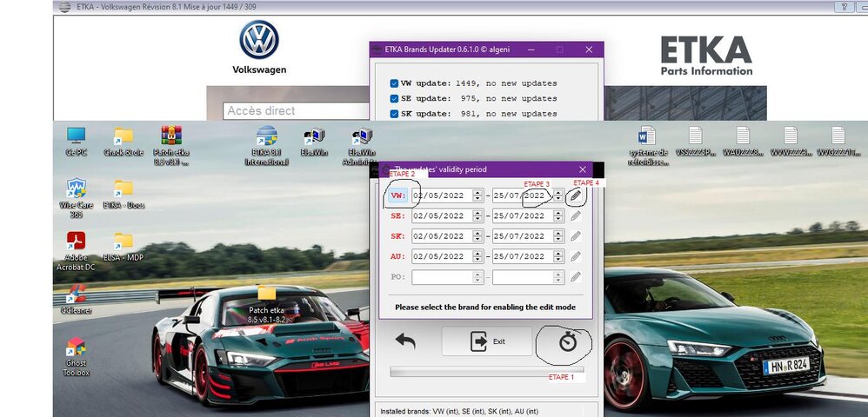Open the ETKA - Docs folder
This screenshot has width=868, height=417.
click(124, 194)
